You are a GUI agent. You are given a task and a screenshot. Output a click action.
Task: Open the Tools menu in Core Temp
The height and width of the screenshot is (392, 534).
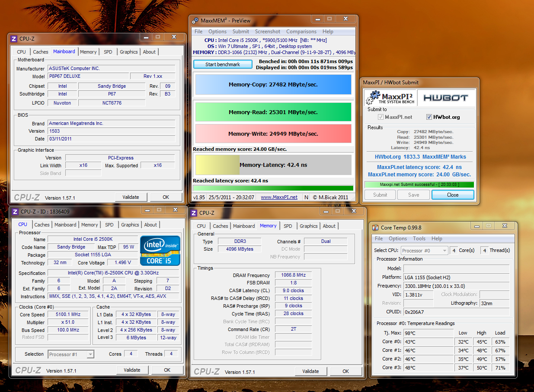419,239
